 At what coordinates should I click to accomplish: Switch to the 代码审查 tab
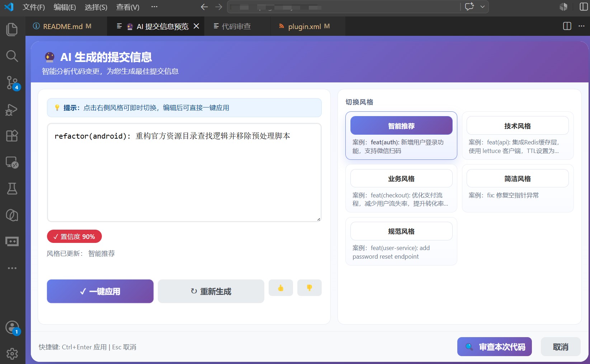click(237, 26)
